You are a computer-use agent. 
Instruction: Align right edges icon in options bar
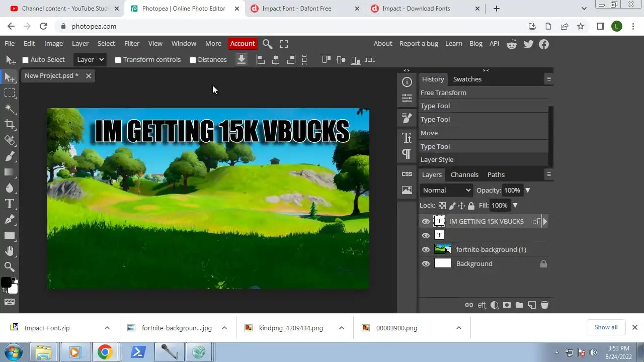(291, 60)
